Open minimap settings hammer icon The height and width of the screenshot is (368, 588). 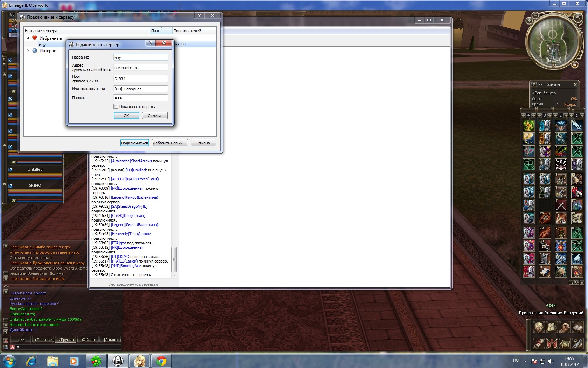click(578, 18)
